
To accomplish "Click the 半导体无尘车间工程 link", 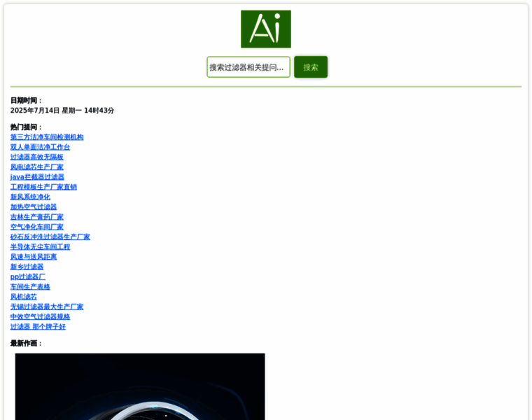I will tap(40, 246).
